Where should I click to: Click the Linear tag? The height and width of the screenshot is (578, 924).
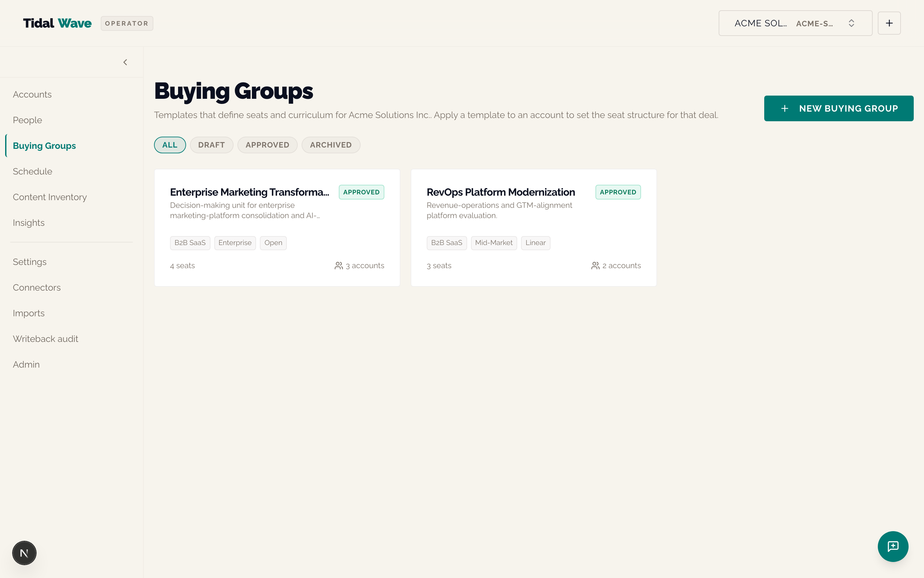(535, 243)
